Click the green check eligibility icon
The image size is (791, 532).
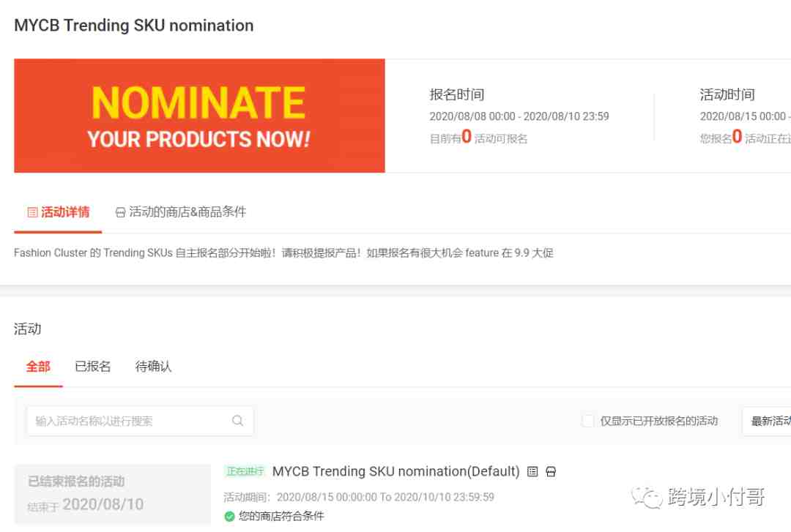coord(229,516)
